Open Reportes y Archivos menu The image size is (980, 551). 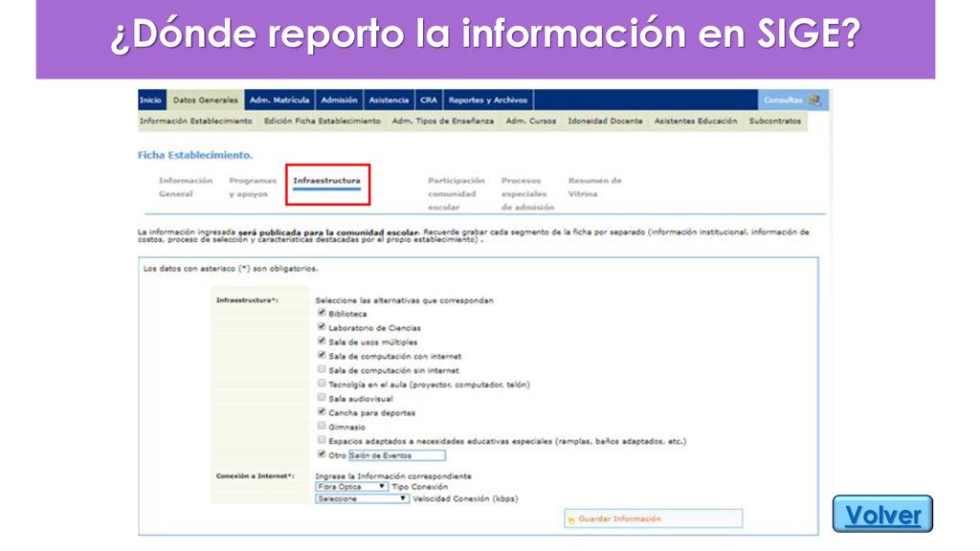(x=488, y=99)
